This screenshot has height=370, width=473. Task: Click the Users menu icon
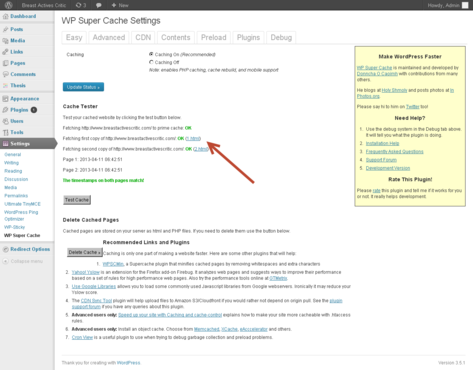click(5, 121)
